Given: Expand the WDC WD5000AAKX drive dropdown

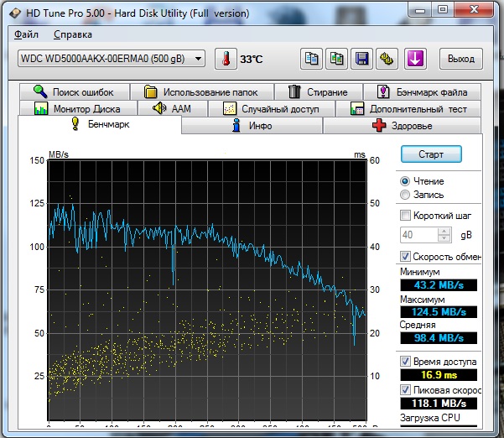Looking at the screenshot, I should pyautogui.click(x=198, y=59).
